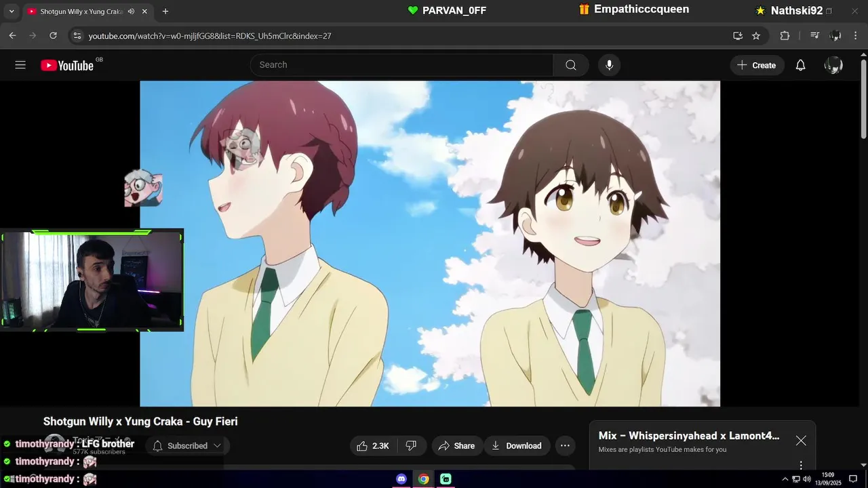Viewport: 868px width, 488px height.
Task: Pause the video by clicking the player
Action: (x=430, y=244)
